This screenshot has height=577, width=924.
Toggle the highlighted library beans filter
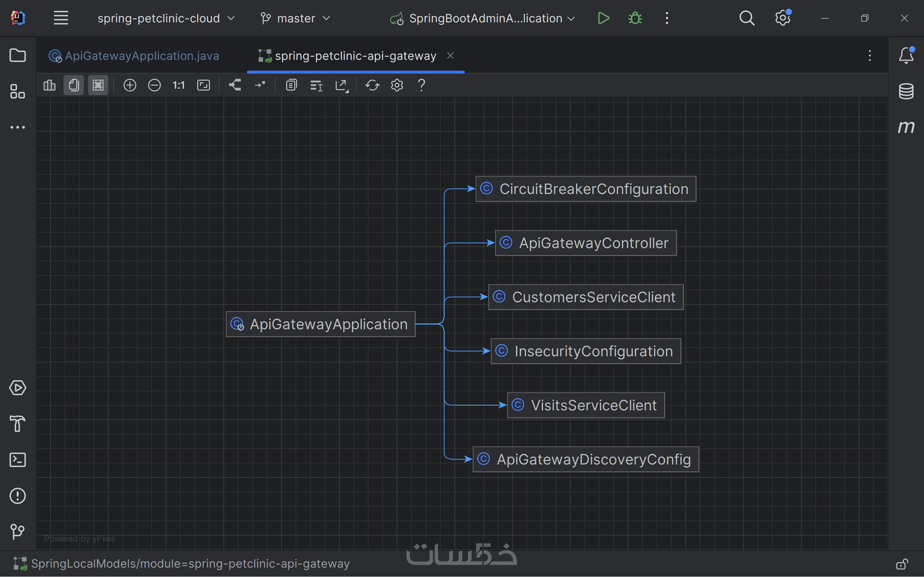tap(74, 85)
